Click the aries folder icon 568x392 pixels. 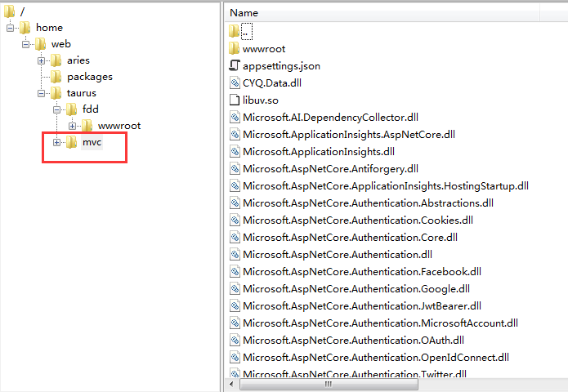56,60
